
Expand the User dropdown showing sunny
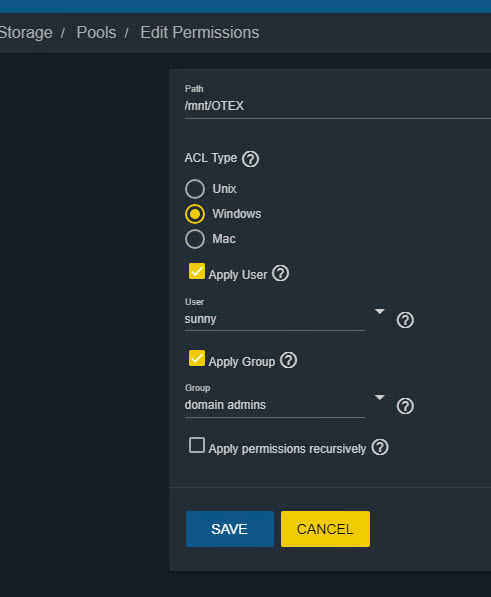click(285, 319)
